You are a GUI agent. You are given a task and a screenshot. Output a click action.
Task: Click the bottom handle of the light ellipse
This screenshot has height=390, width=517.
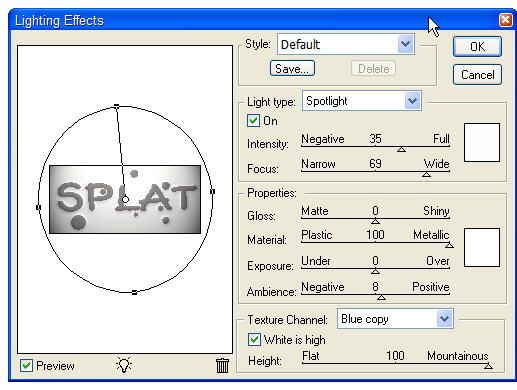[134, 293]
